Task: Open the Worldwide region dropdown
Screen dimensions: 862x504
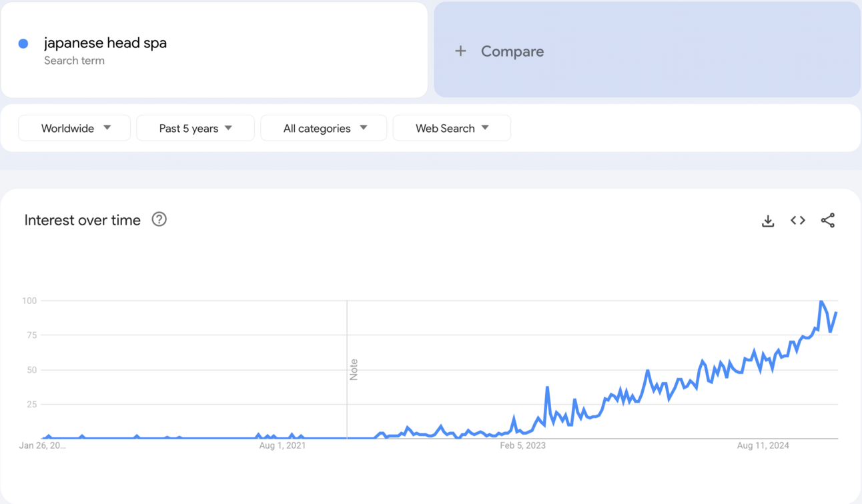Action: click(x=75, y=128)
